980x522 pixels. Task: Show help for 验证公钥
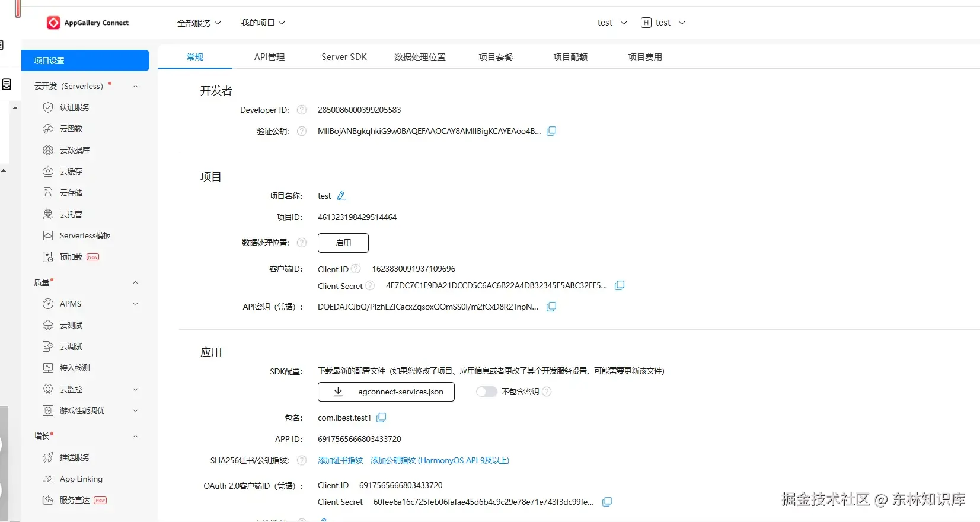click(x=302, y=131)
